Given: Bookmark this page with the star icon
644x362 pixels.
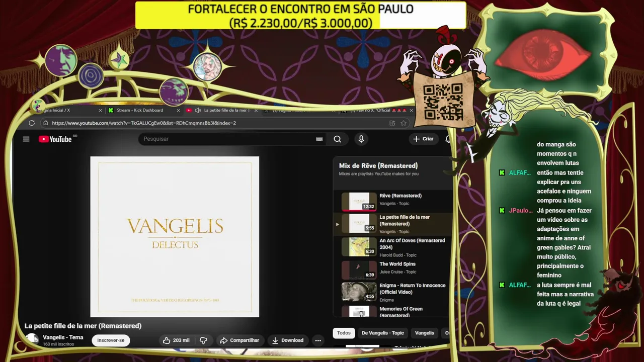Looking at the screenshot, I should [x=404, y=123].
